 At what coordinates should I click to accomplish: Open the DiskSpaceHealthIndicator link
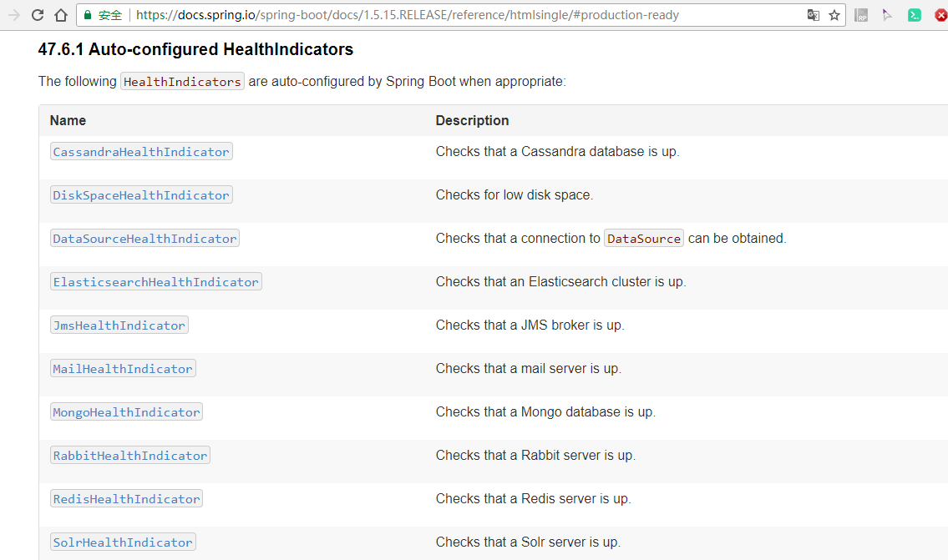[x=140, y=194]
